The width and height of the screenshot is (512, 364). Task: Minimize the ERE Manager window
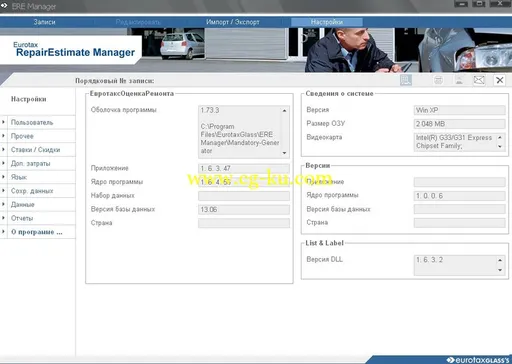click(x=461, y=4)
